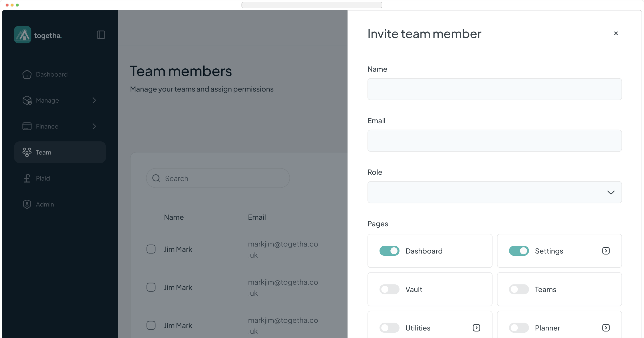Open Utilities sub-permissions arrow icon
Screen dimensions: 644x338
[x=476, y=328]
